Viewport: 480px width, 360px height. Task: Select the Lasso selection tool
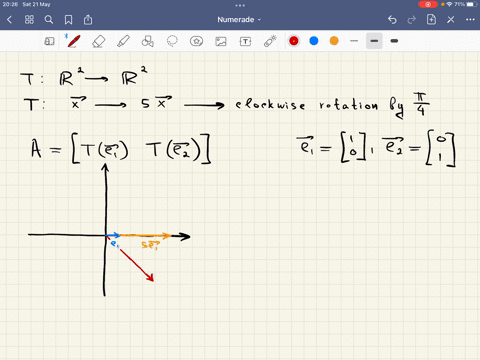[x=172, y=41]
